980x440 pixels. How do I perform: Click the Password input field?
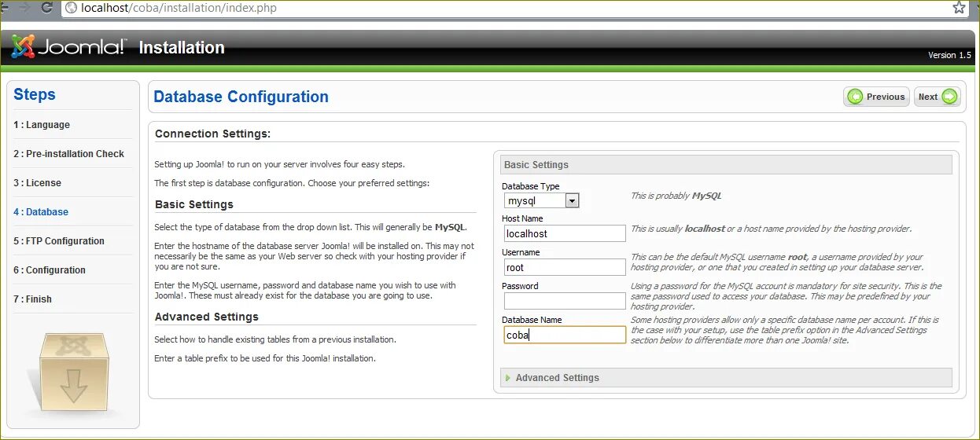pyautogui.click(x=565, y=301)
